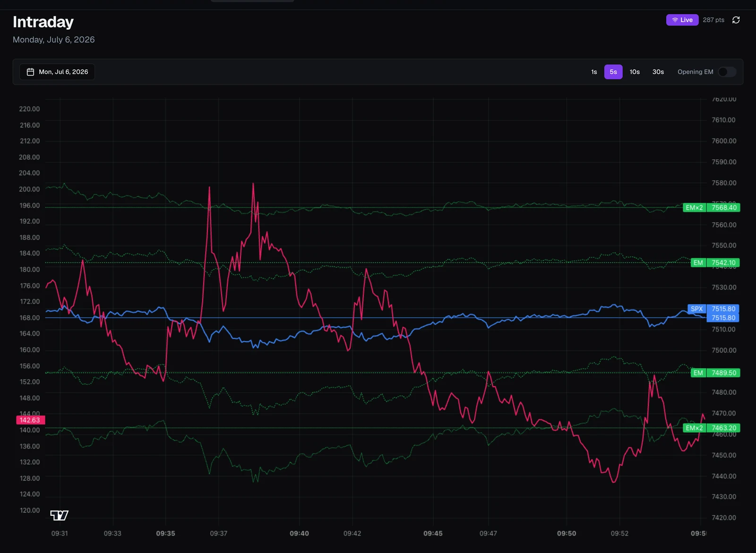The width and height of the screenshot is (756, 553).
Task: Click the upper EM×2 7568.40 price label
Action: click(712, 208)
